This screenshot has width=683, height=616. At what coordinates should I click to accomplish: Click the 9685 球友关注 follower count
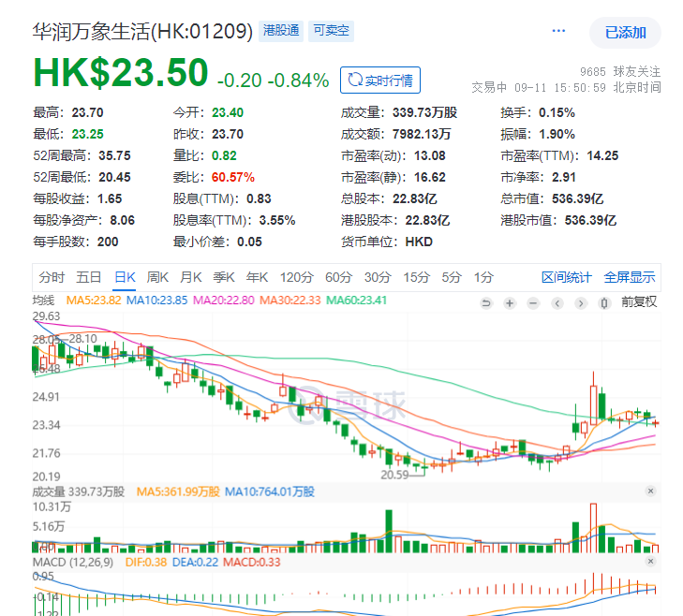pos(620,71)
